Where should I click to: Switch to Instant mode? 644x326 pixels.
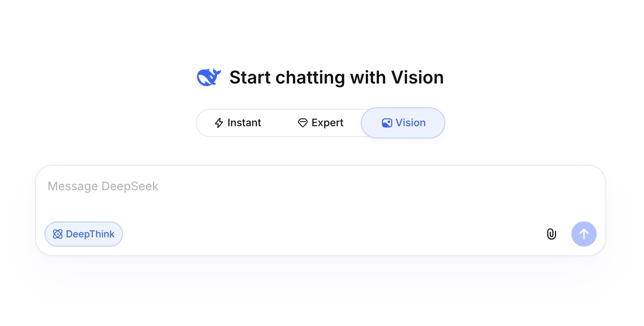click(x=238, y=123)
